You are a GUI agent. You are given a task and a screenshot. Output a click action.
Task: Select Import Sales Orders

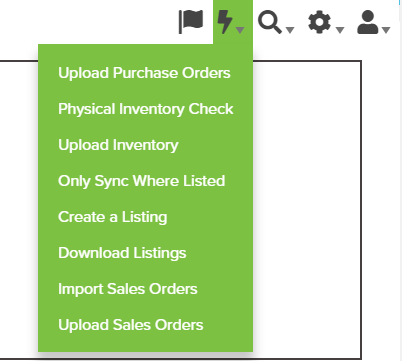pyautogui.click(x=128, y=289)
